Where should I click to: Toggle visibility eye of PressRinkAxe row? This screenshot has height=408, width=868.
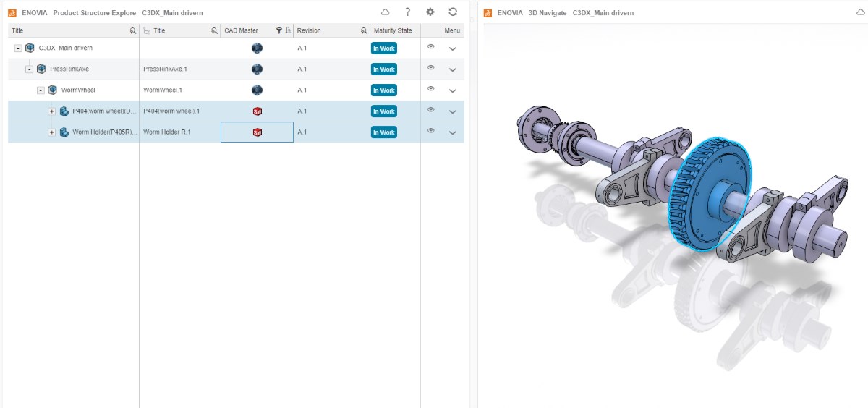(x=430, y=67)
